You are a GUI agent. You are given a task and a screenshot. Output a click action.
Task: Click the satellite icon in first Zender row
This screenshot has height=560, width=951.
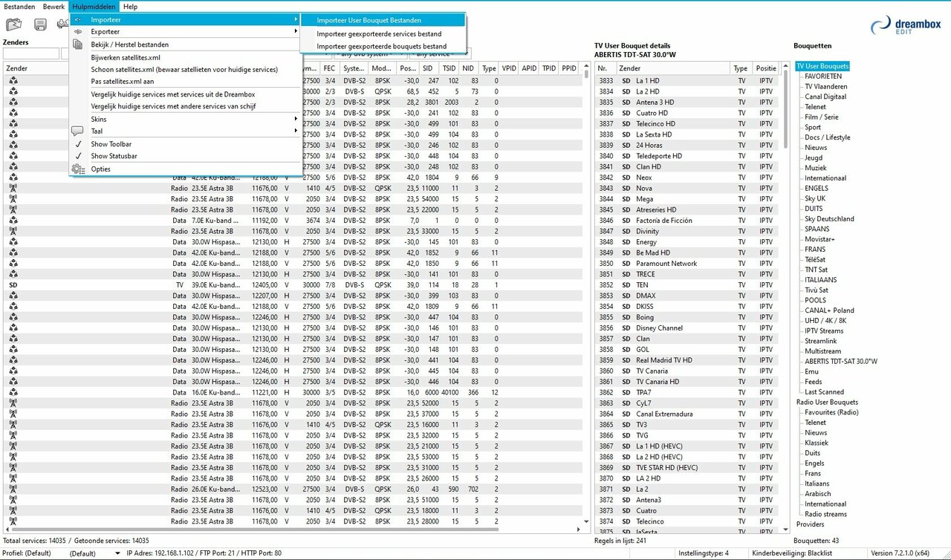13,81
